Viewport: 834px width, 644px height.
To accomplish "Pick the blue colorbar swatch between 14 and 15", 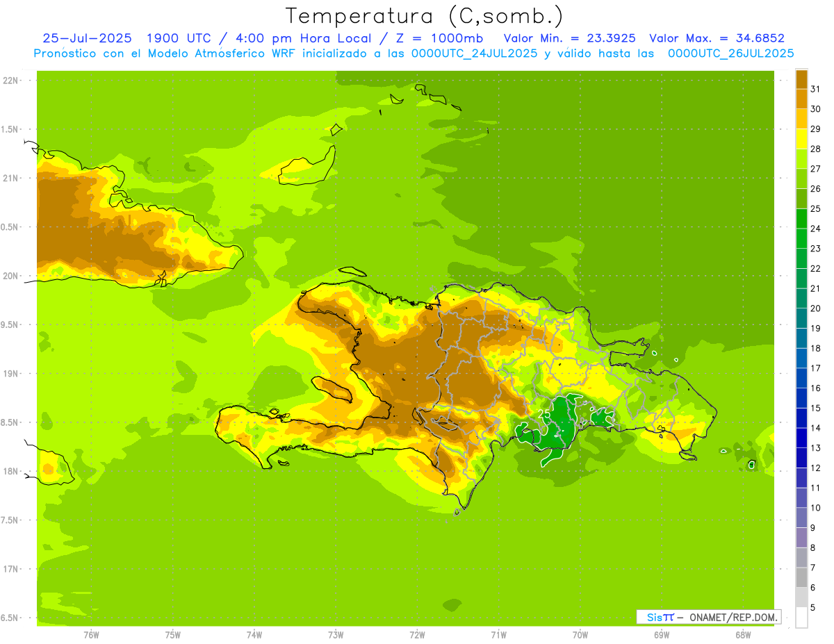I will click(801, 418).
